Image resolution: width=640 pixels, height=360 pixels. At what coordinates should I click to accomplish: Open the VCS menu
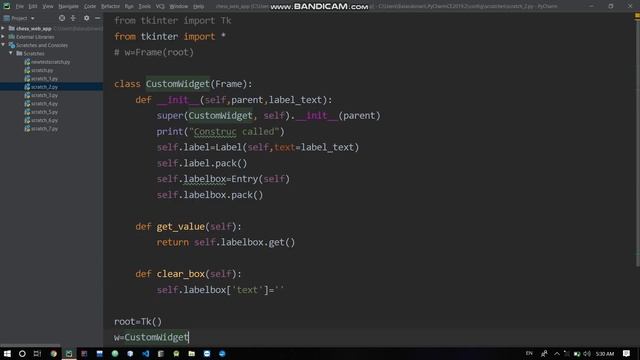coord(160,7)
